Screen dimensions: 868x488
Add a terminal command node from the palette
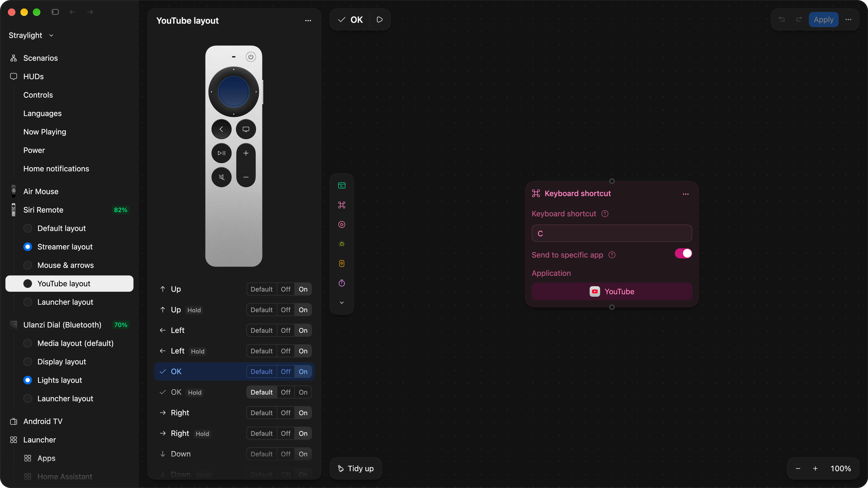point(342,186)
